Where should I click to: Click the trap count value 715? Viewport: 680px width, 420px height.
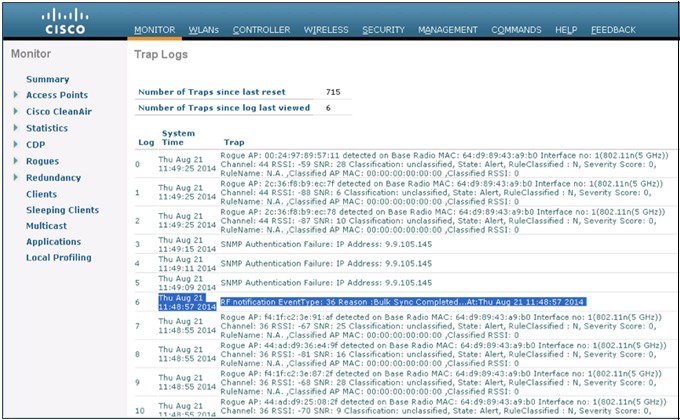(333, 92)
